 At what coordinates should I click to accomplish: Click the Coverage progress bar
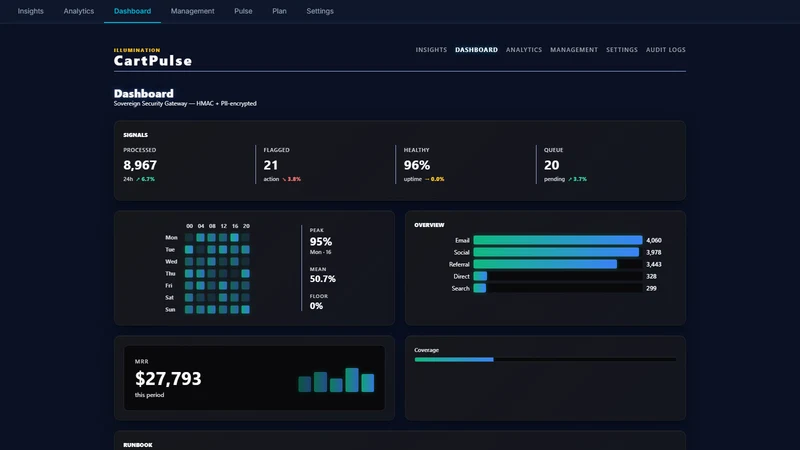point(545,360)
